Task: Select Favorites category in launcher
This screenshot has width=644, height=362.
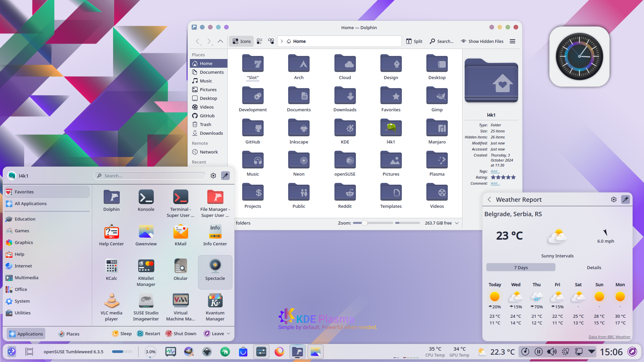Action: point(47,192)
